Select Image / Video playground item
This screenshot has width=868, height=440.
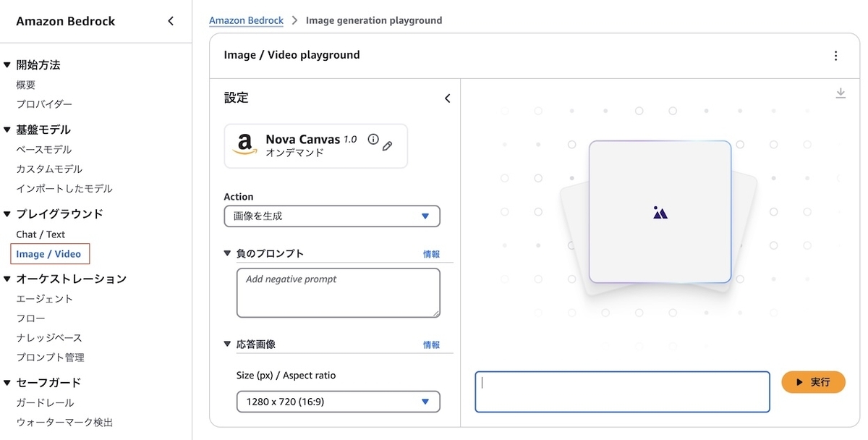(48, 254)
